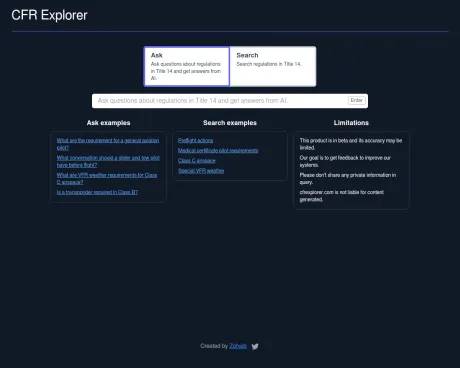Open the Medical certificate pilot requirements search example
Screen dimensions: 460x368
coord(218,151)
